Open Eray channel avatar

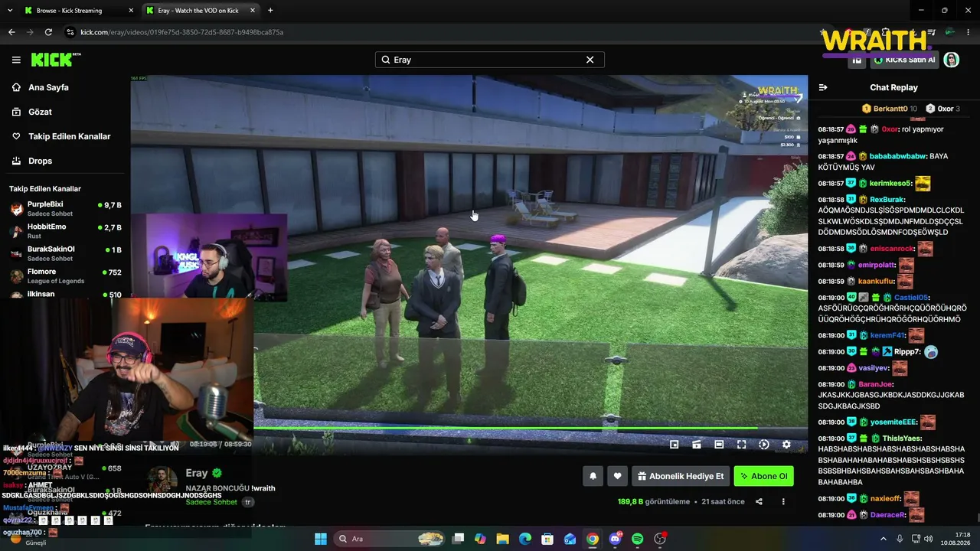click(162, 481)
